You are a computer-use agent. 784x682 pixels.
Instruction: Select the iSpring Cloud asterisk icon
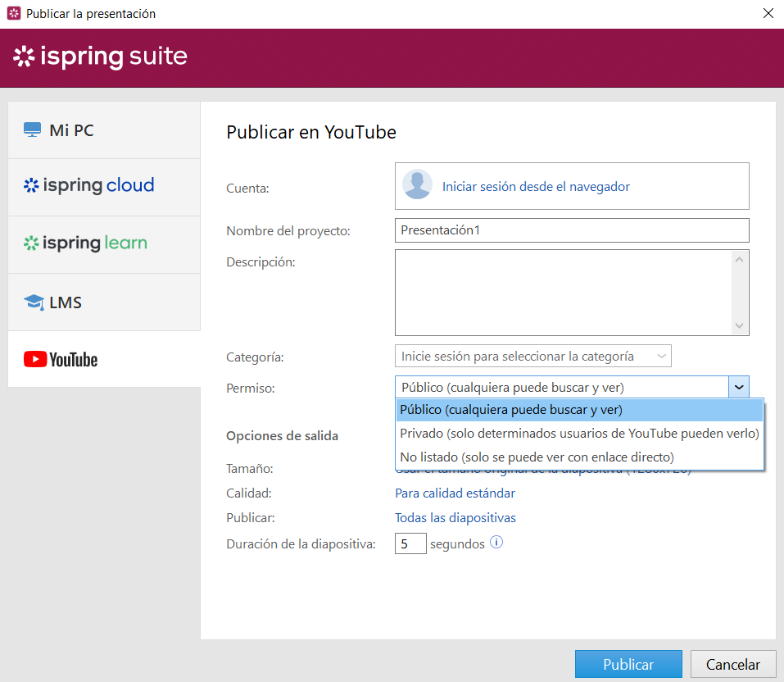tap(30, 185)
